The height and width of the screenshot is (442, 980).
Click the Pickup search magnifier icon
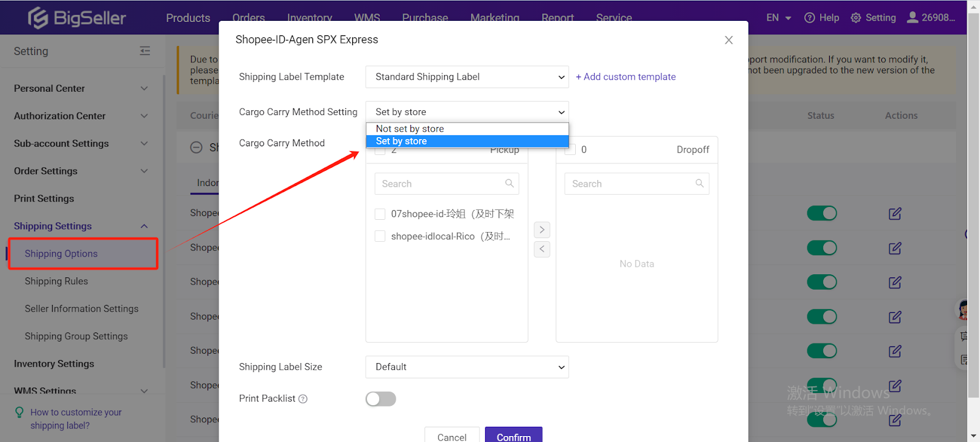pos(509,183)
